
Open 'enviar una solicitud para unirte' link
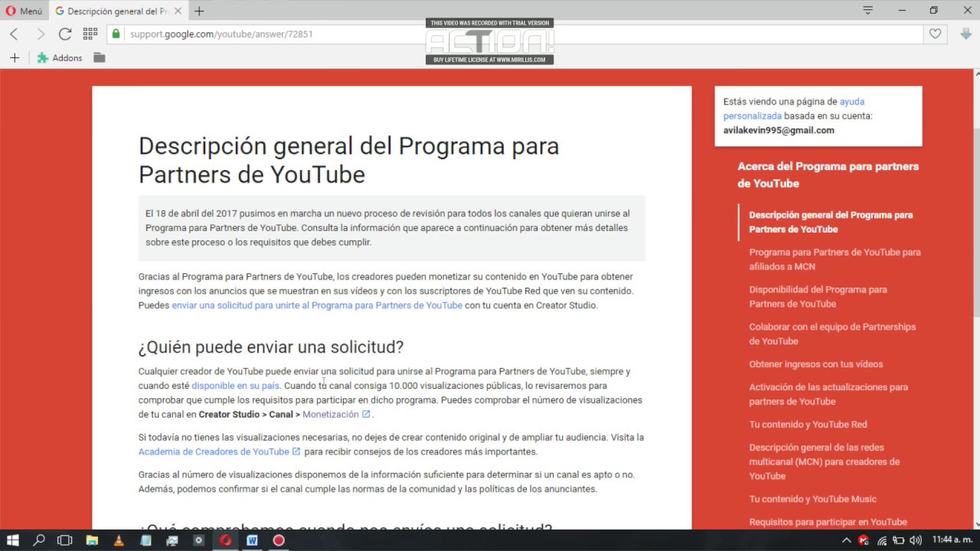tap(317, 305)
